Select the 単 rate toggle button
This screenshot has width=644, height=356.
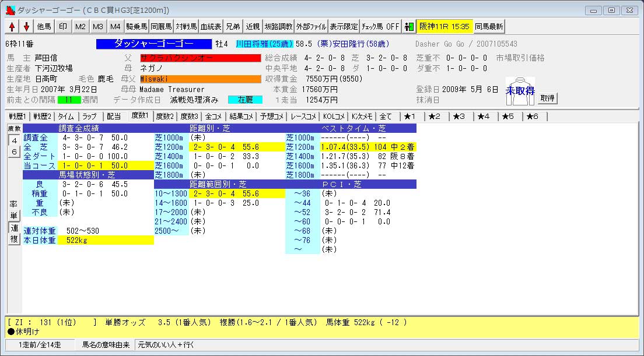[x=13, y=216]
